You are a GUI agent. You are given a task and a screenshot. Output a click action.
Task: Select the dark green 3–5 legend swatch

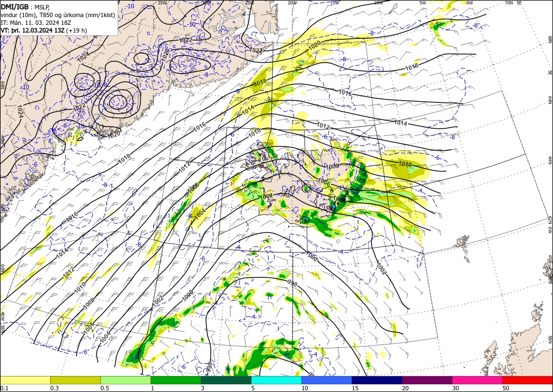coord(226,380)
